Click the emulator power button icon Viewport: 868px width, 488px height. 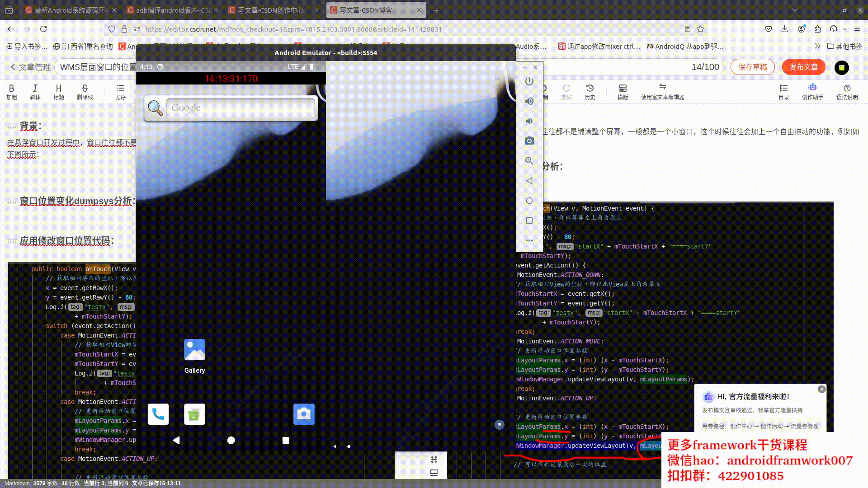pos(529,81)
